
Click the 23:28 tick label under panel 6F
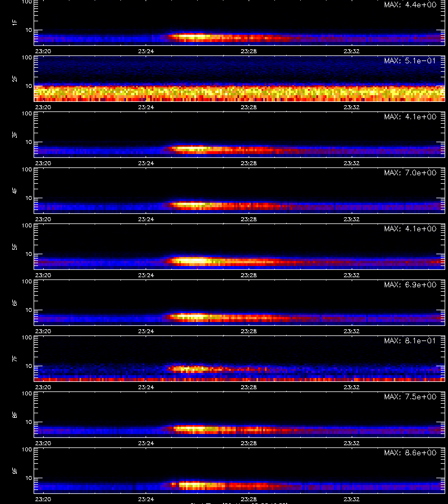(249, 331)
